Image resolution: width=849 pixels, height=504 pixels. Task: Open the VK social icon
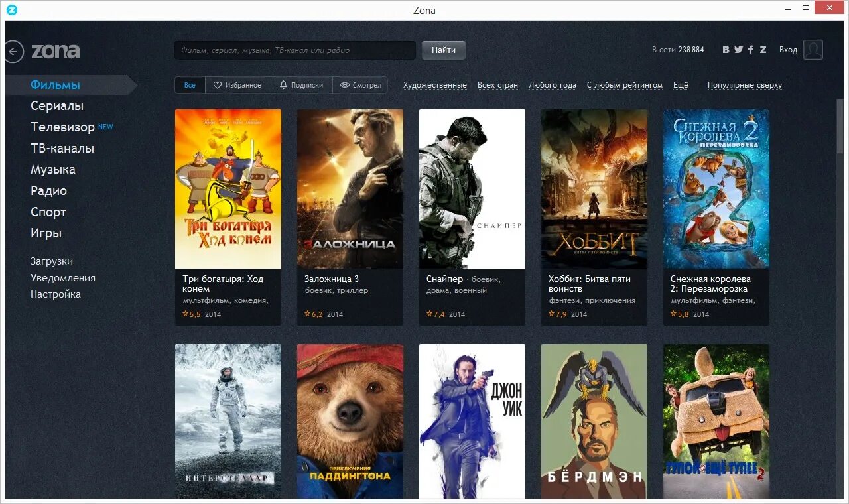coord(726,50)
